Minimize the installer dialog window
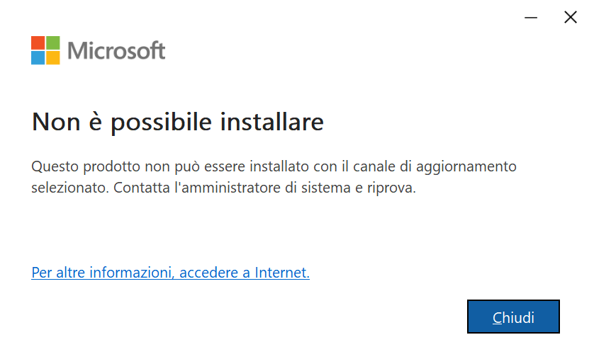This screenshot has width=594, height=364. pyautogui.click(x=531, y=18)
